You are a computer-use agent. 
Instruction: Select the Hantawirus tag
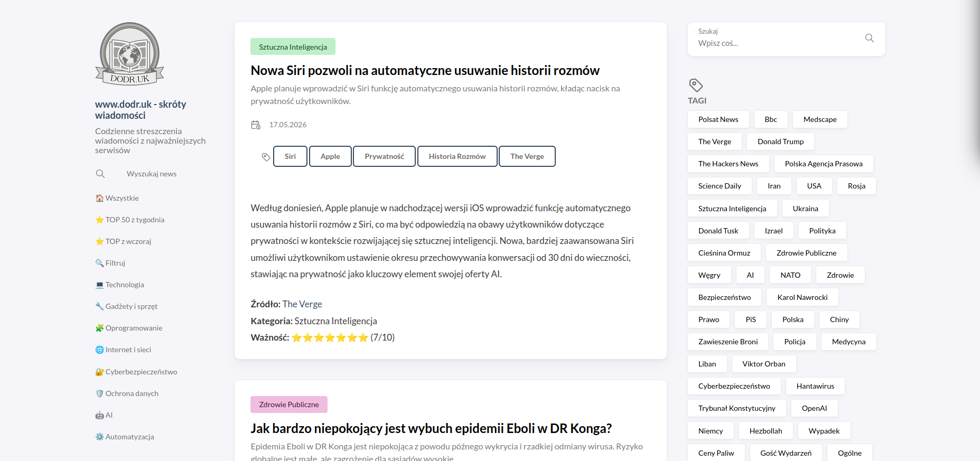(815, 386)
